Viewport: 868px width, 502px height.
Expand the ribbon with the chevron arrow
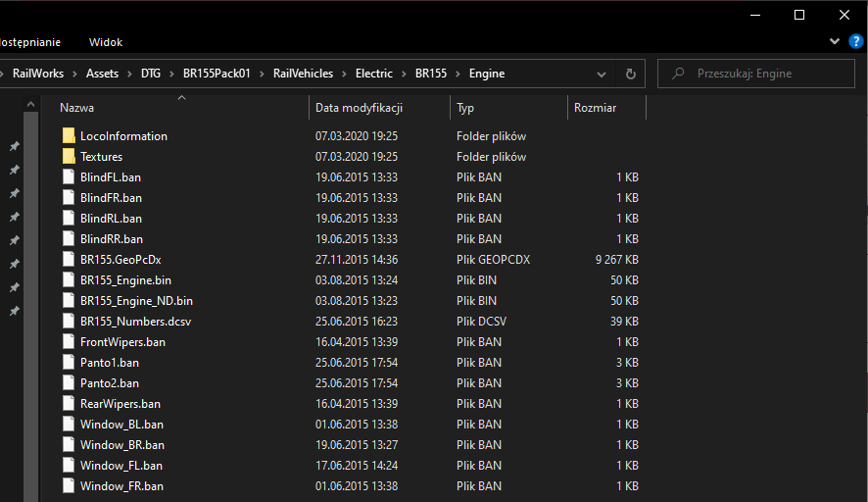point(834,41)
